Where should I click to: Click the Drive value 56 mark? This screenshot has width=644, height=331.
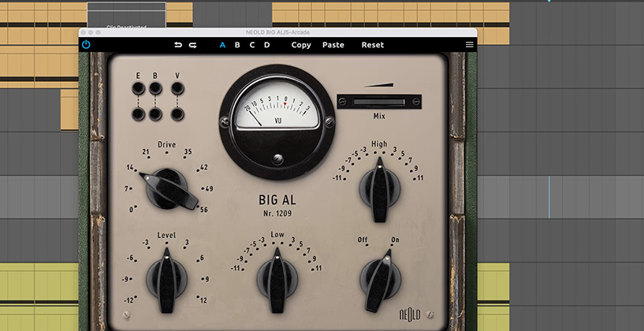[203, 210]
